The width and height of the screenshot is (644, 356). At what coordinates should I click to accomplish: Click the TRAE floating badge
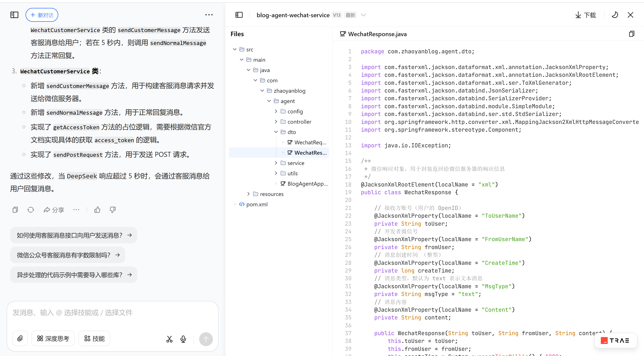pyautogui.click(x=615, y=341)
